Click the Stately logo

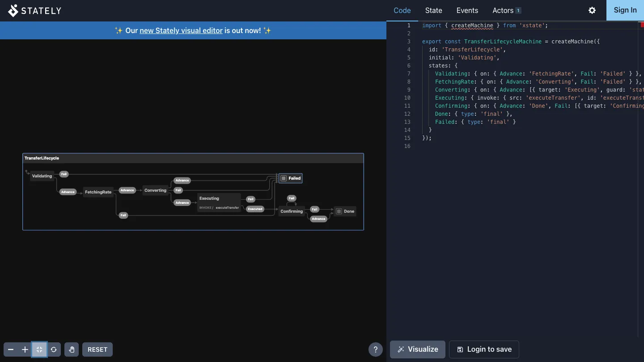click(34, 11)
